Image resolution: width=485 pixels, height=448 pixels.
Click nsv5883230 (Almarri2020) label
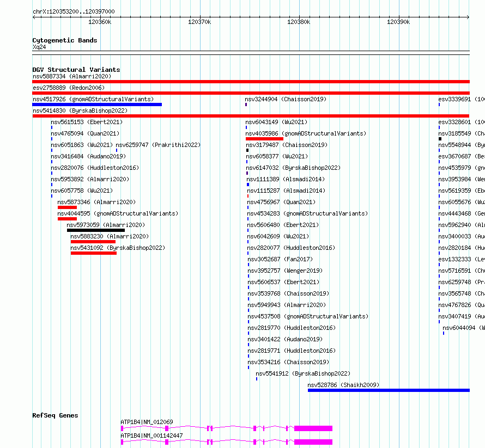(110, 236)
